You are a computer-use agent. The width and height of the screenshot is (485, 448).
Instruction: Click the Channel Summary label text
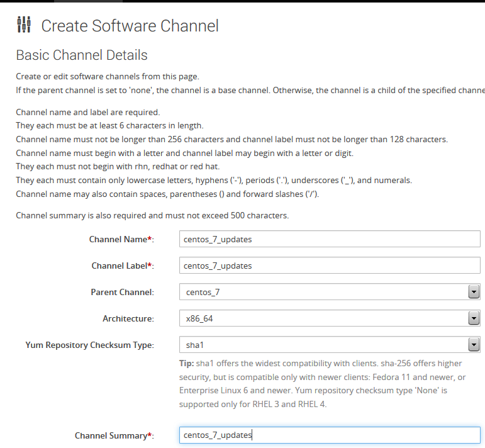pyautogui.click(x=114, y=435)
